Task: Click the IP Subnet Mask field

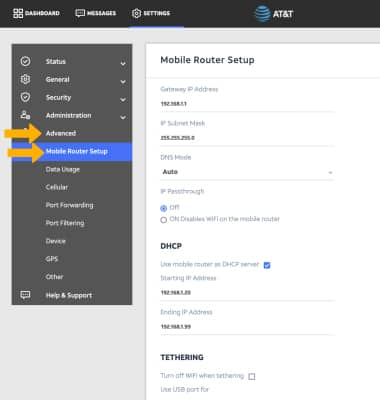Action: point(247,138)
